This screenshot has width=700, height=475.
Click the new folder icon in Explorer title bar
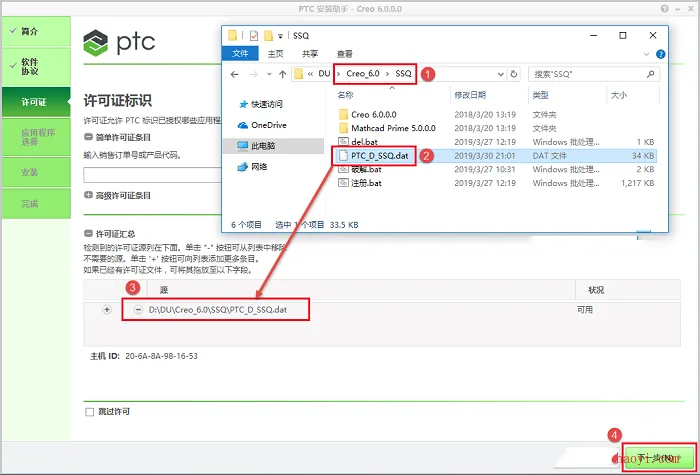268,35
